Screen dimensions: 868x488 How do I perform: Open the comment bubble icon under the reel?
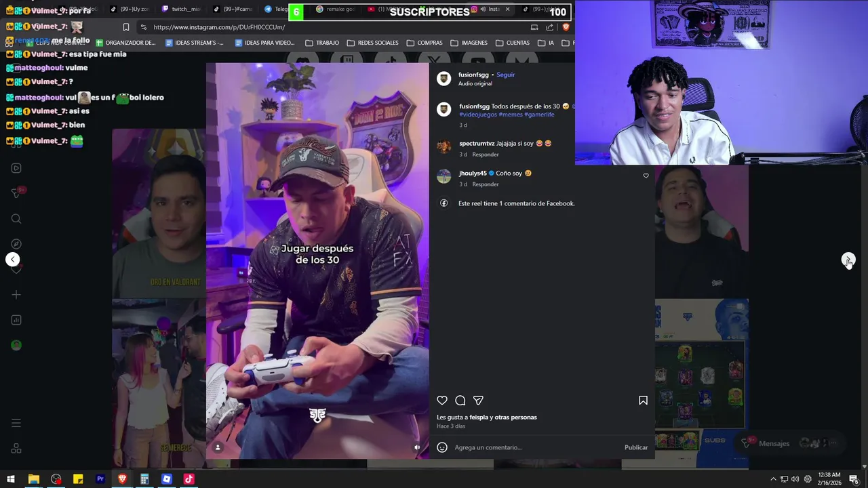(460, 401)
